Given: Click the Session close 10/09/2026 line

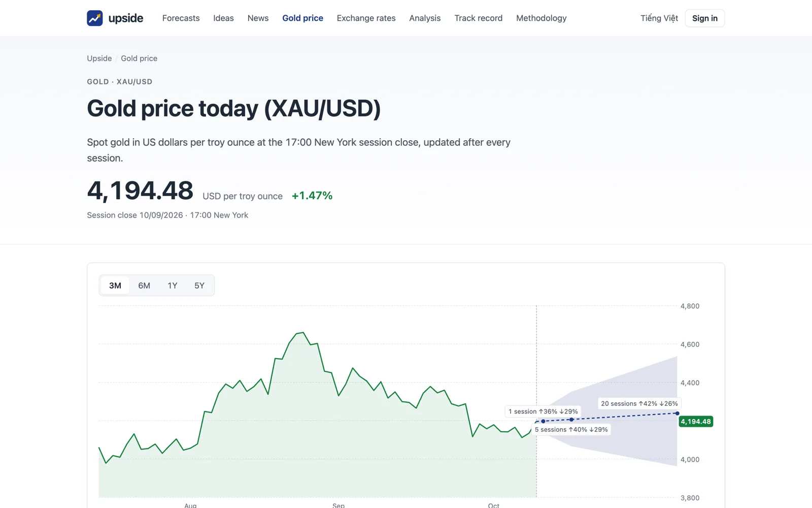Looking at the screenshot, I should tap(167, 215).
